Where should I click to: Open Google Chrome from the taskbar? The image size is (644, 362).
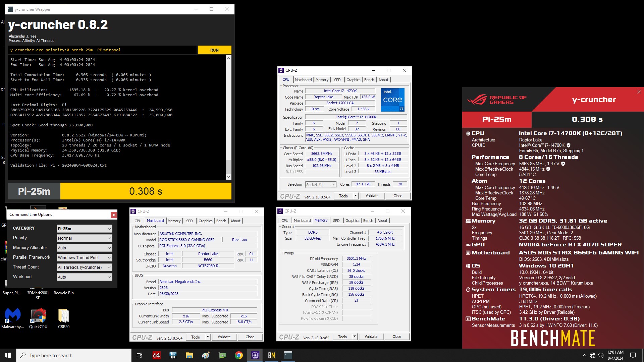239,355
